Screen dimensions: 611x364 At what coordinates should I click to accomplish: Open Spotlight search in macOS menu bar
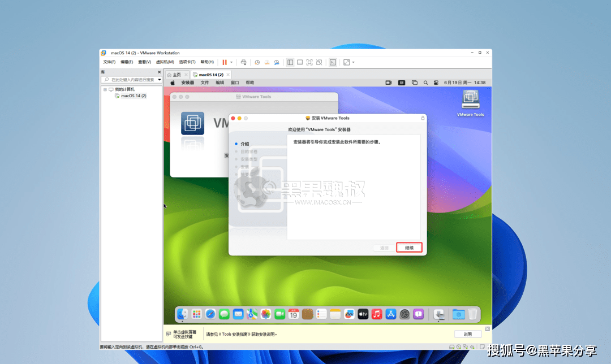425,83
